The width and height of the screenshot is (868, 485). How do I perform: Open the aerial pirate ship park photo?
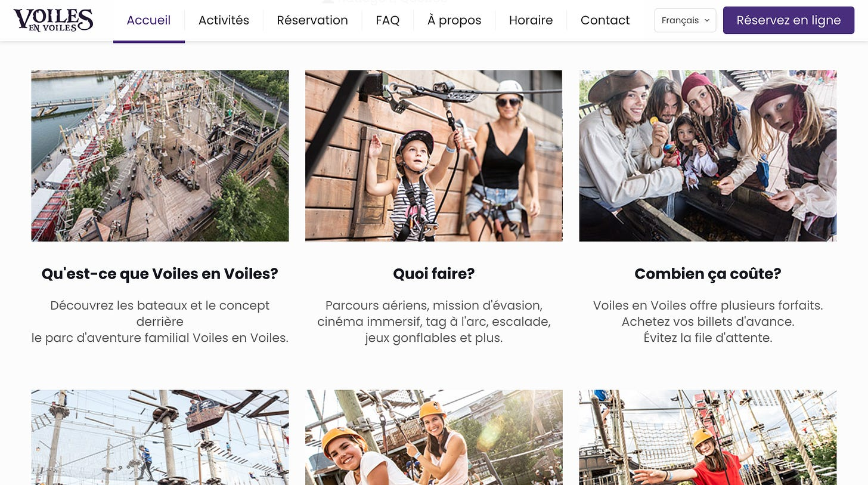click(160, 156)
